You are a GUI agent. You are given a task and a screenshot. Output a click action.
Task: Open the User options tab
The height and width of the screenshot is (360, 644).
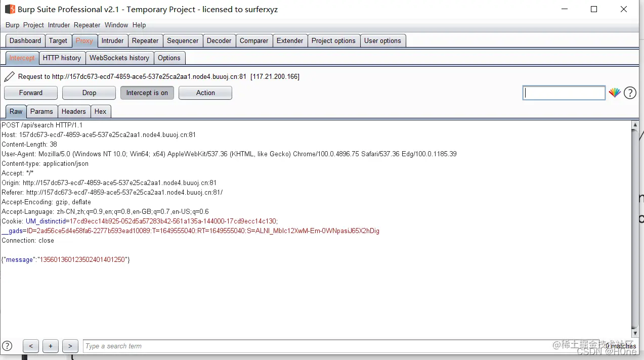pos(382,40)
